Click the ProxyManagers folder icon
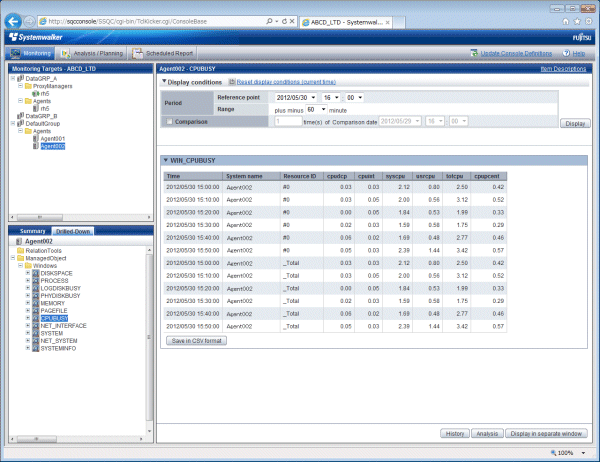Screen dimensions: 600x462 click(x=28, y=86)
